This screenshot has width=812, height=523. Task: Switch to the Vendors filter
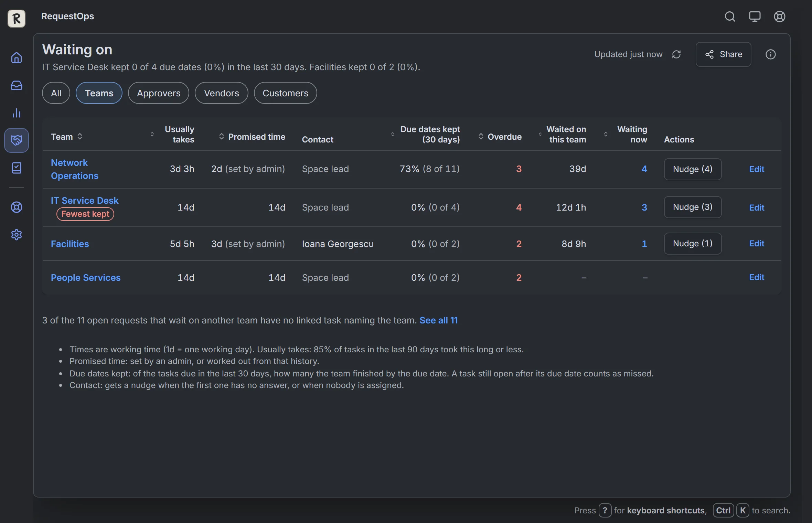point(221,93)
